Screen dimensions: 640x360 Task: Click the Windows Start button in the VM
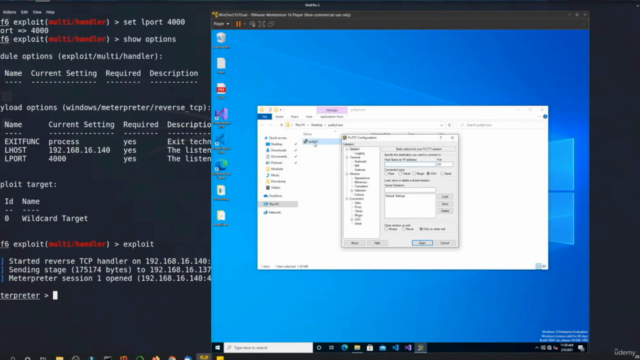(218, 348)
